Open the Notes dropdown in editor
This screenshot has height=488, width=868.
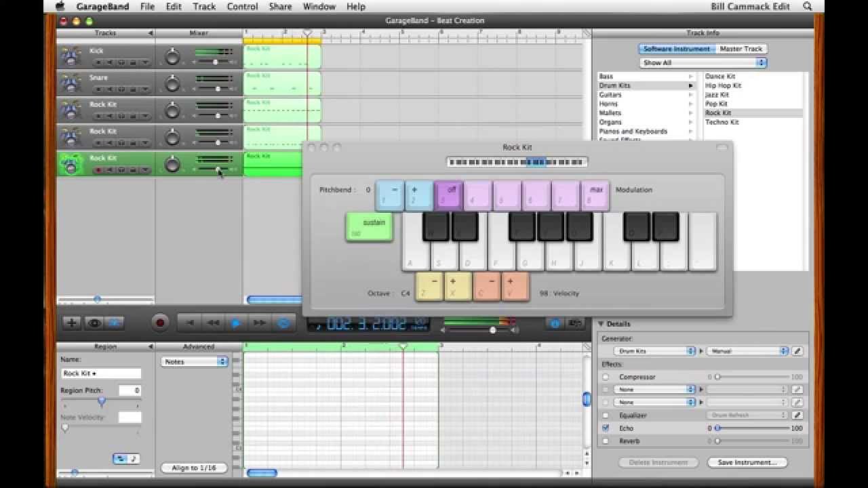(x=194, y=361)
